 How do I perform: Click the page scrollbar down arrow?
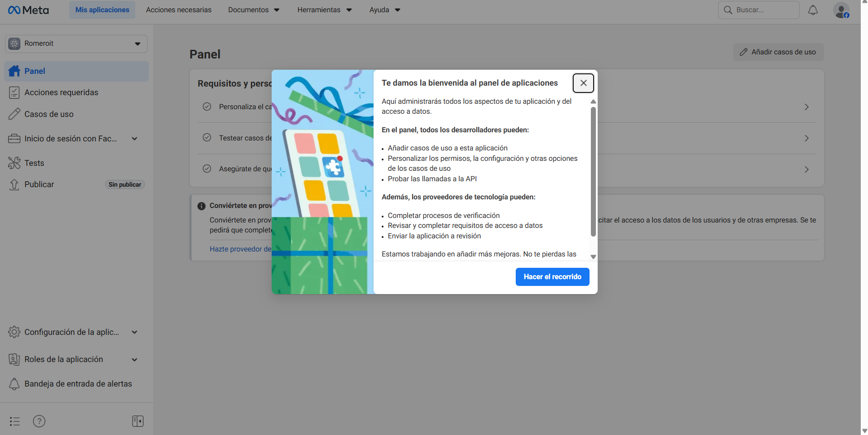[x=864, y=431]
